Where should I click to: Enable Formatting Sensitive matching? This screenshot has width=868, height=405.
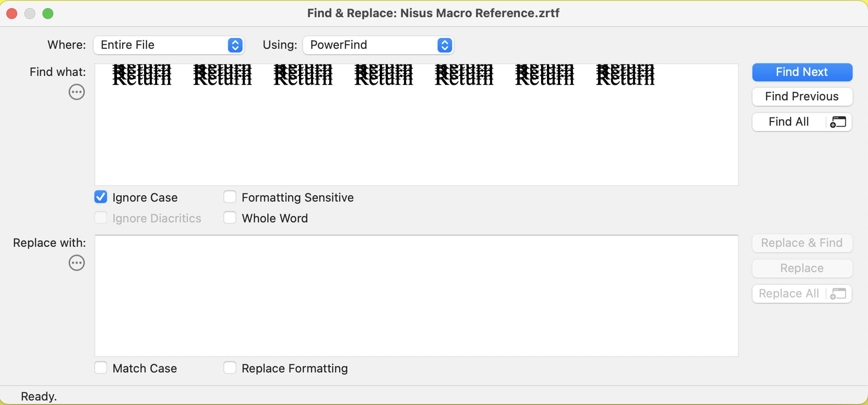(x=230, y=197)
